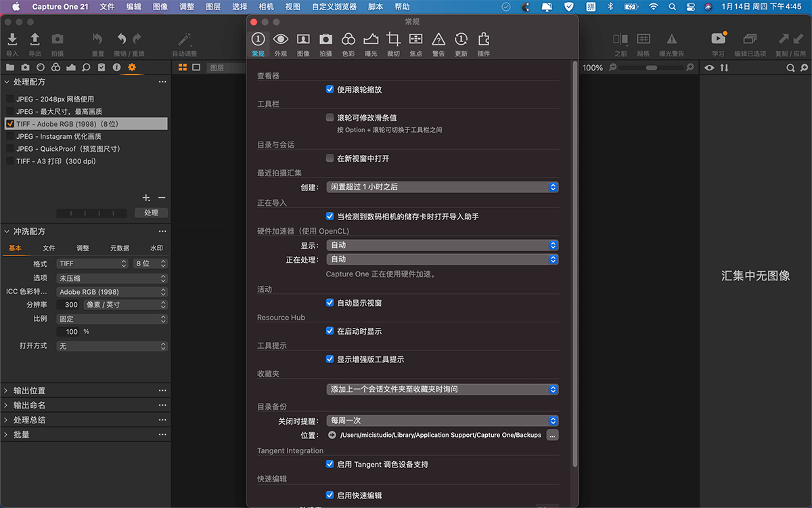Click the 导出 export icon in main toolbar
This screenshot has width=812, height=508.
35,40
